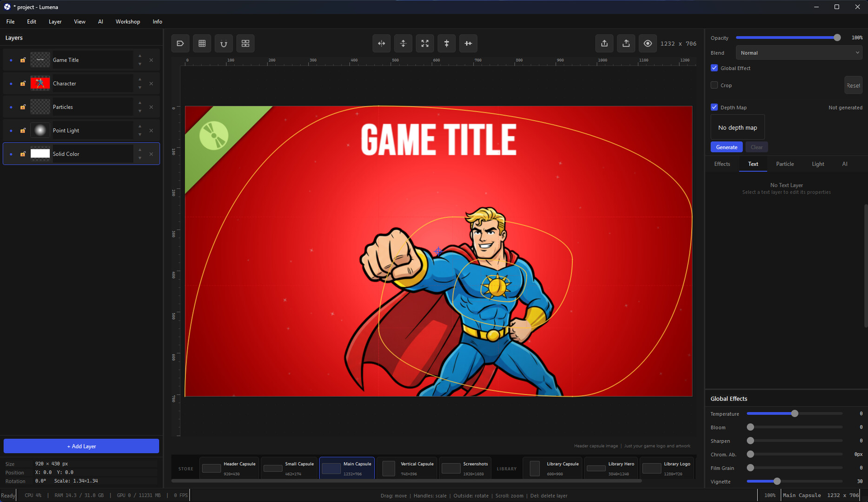Open the Workshop menu
This screenshot has width=868, height=502.
pos(127,21)
